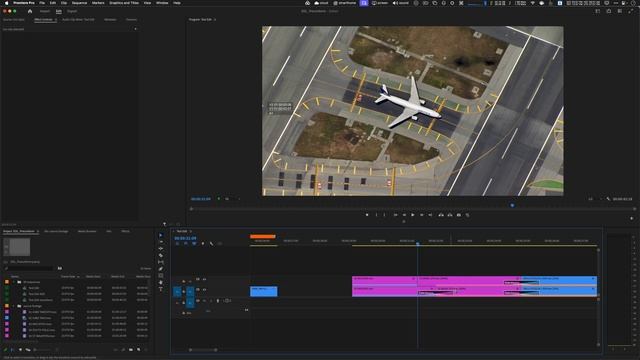Toggle Linked Selection in timeline

tap(194, 244)
